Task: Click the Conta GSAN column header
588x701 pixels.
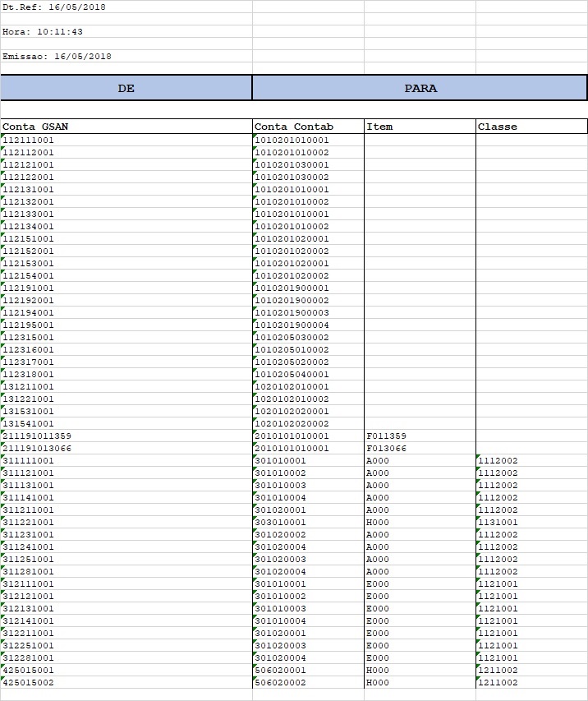Action: click(126, 127)
